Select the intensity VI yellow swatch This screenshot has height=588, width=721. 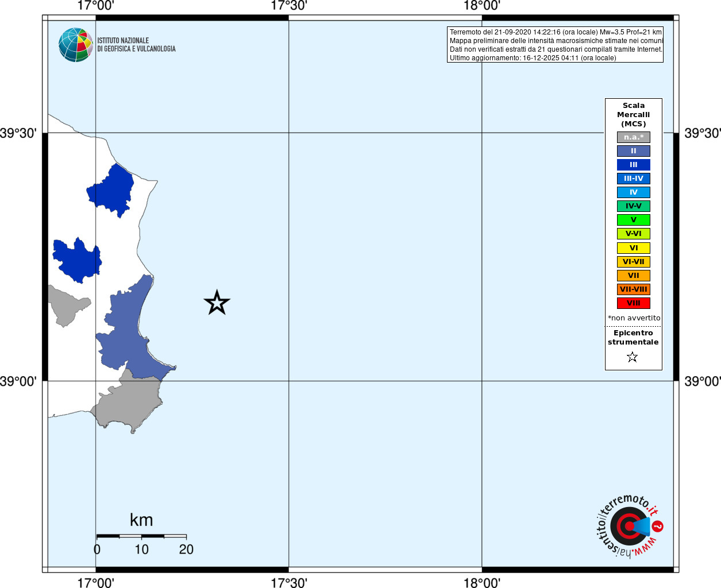634,248
